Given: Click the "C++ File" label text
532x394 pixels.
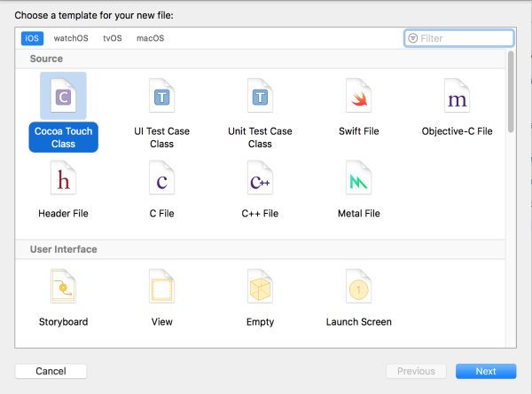Looking at the screenshot, I should (x=260, y=213).
